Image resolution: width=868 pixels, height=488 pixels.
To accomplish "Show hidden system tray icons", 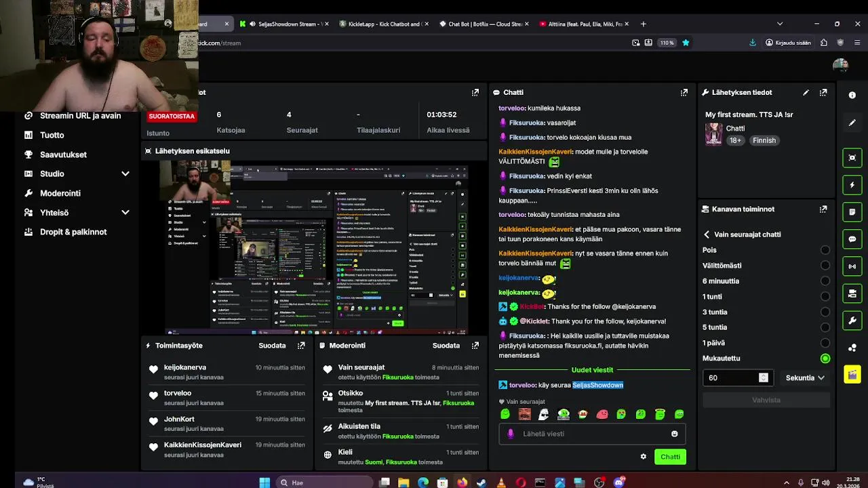I will [x=787, y=483].
